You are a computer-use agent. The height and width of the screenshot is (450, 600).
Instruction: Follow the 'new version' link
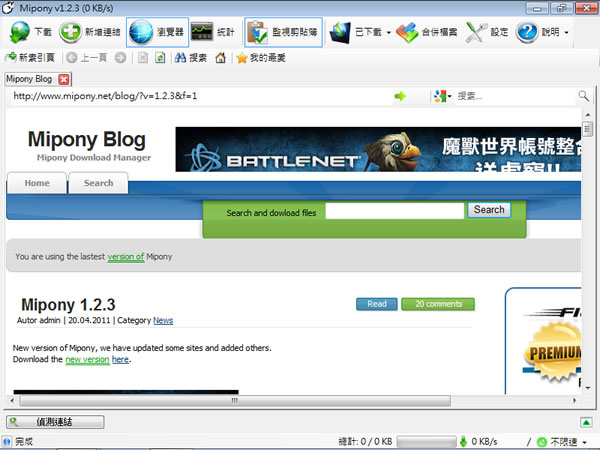point(87,360)
